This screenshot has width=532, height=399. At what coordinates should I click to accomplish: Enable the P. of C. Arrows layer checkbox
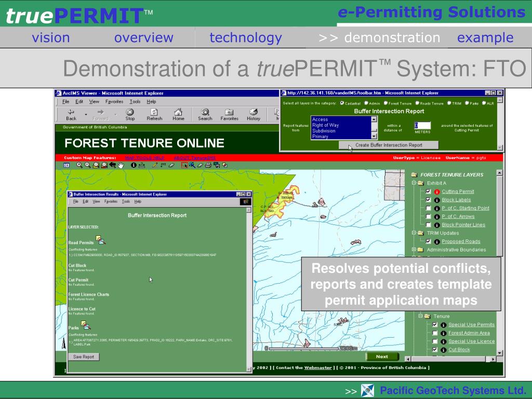(x=428, y=217)
